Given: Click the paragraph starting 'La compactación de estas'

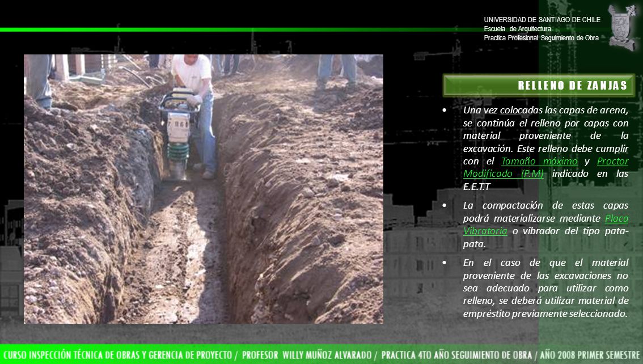Looking at the screenshot, I should [545, 225].
